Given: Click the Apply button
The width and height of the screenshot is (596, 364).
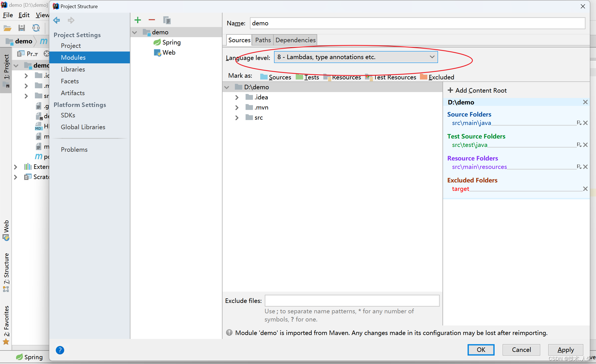Looking at the screenshot, I should point(566,350).
